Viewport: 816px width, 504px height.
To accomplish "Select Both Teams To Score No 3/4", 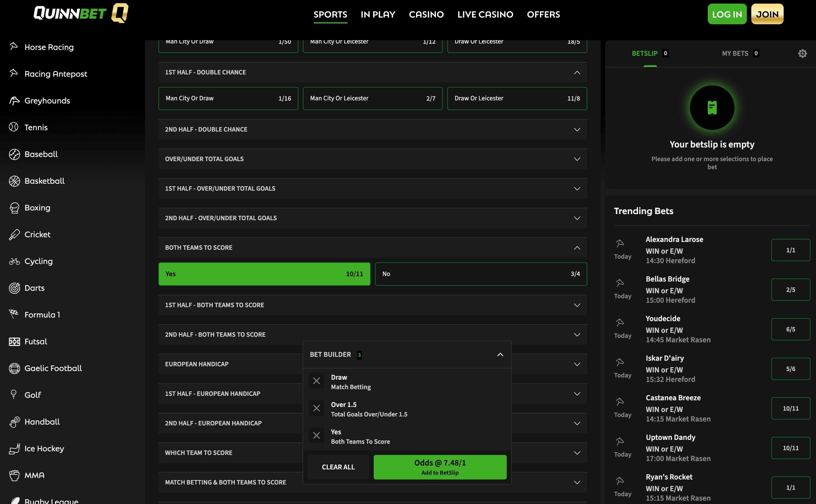I will (x=481, y=274).
